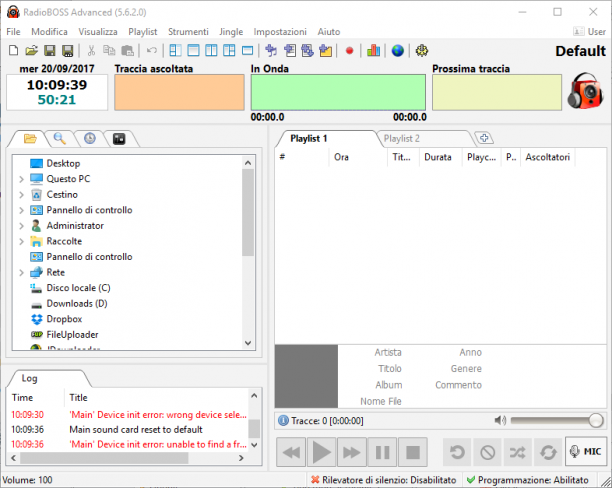
Task: Expand the Rete tree node
Action: 21,273
